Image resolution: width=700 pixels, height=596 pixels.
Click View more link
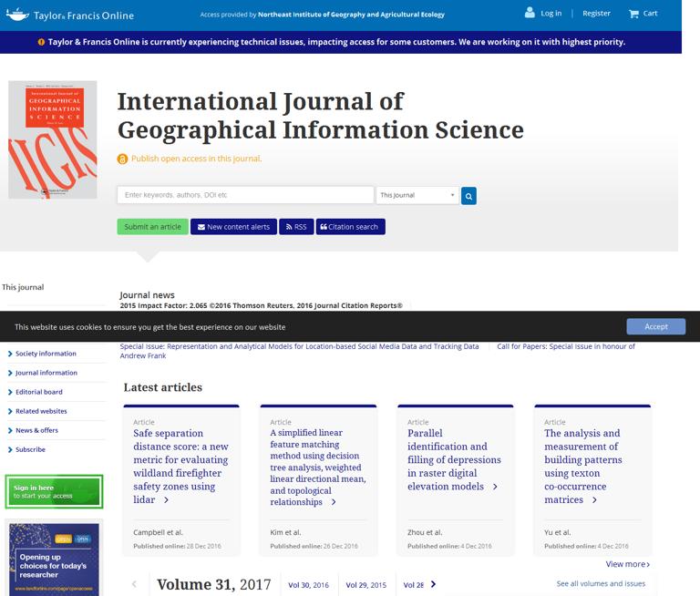point(627,564)
